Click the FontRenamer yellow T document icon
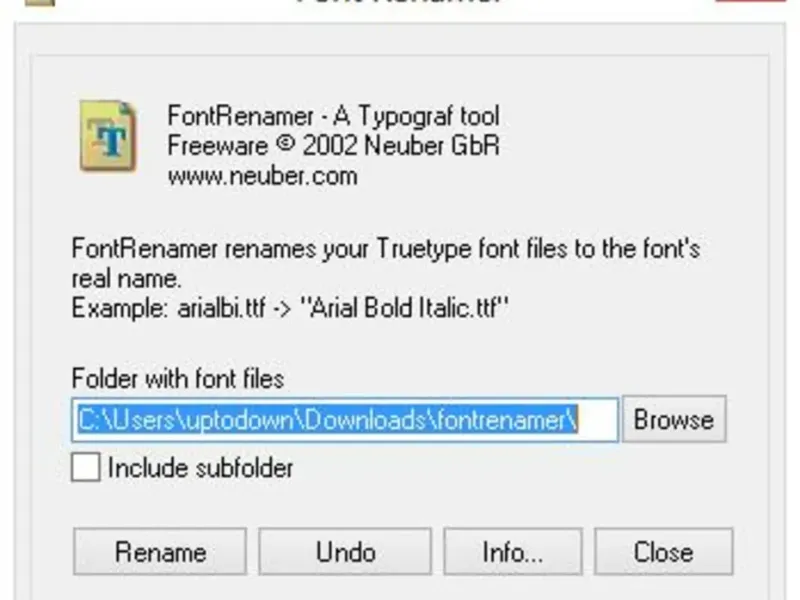Screen dimensions: 800x600 click(x=108, y=136)
